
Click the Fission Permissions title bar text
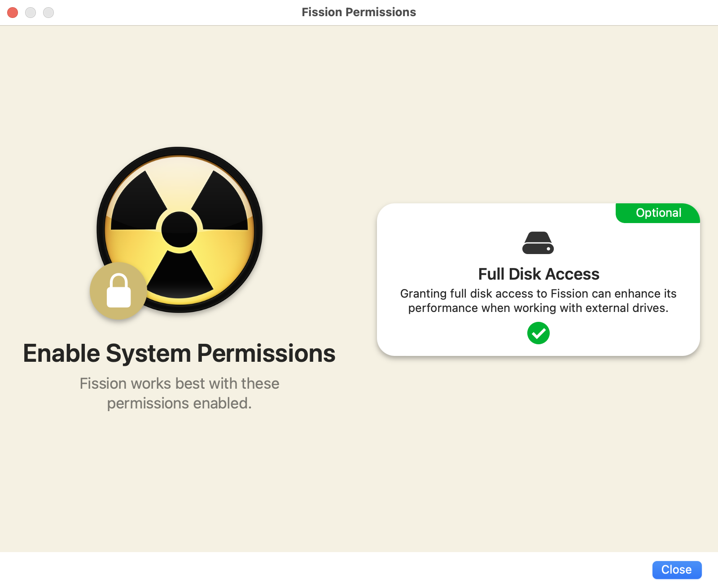[x=359, y=12]
